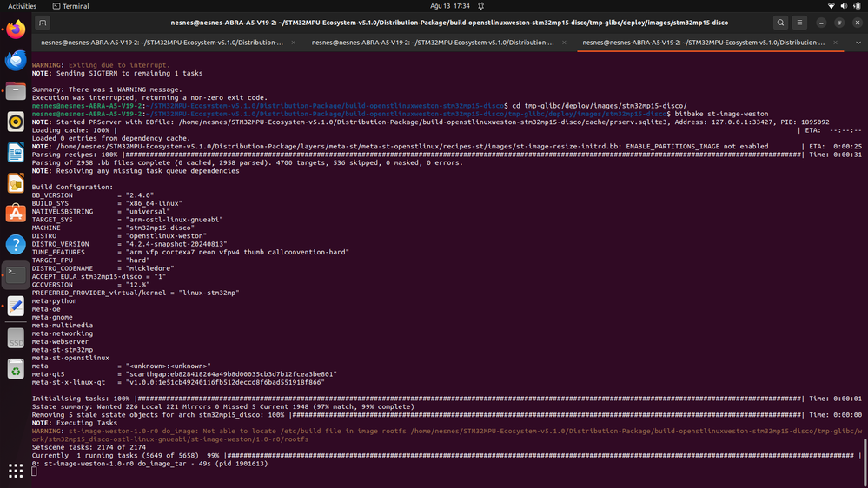
Task: Click the 'do_image_tar - 49s' task line
Action: (x=149, y=464)
